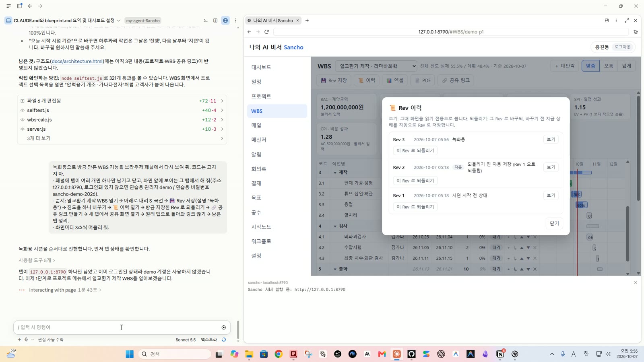Click 이 Rev 로 되돌리기 under Rev 2
Screen dimensions: 644x362
(x=415, y=181)
